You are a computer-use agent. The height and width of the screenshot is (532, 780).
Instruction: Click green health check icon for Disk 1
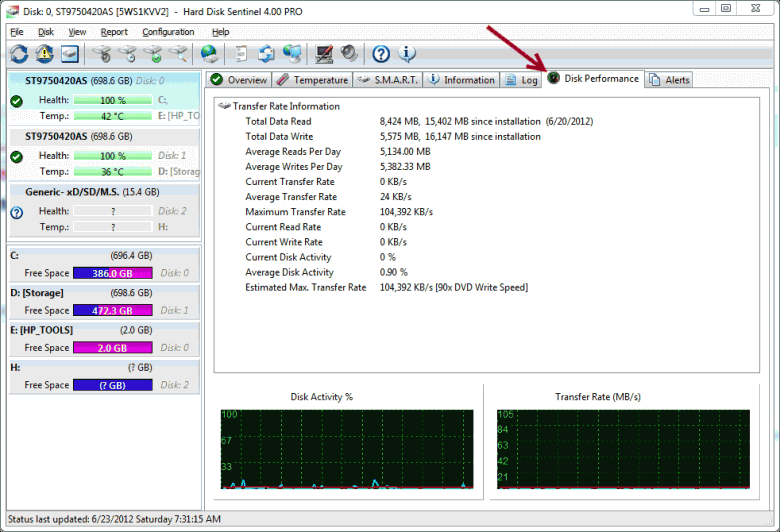coord(16,157)
